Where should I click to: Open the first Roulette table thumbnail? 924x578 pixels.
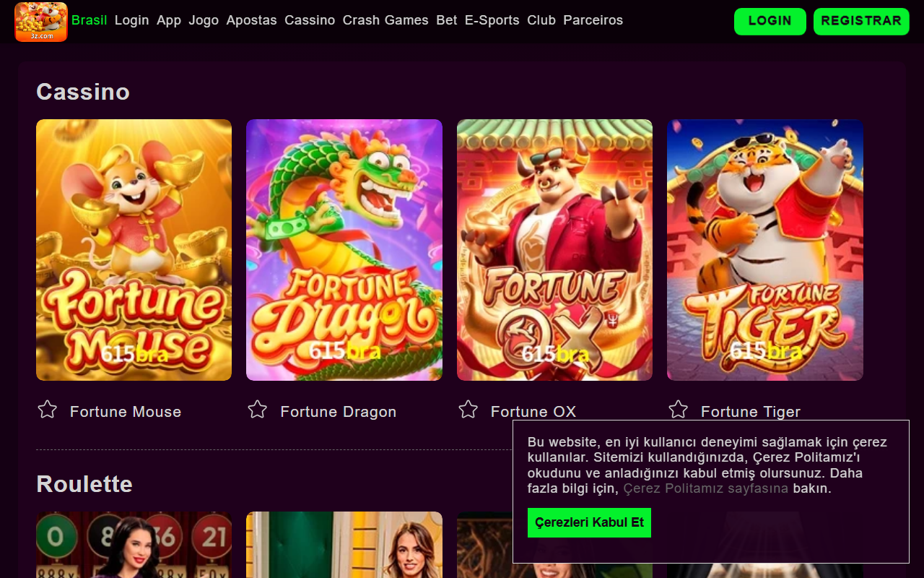click(x=134, y=545)
